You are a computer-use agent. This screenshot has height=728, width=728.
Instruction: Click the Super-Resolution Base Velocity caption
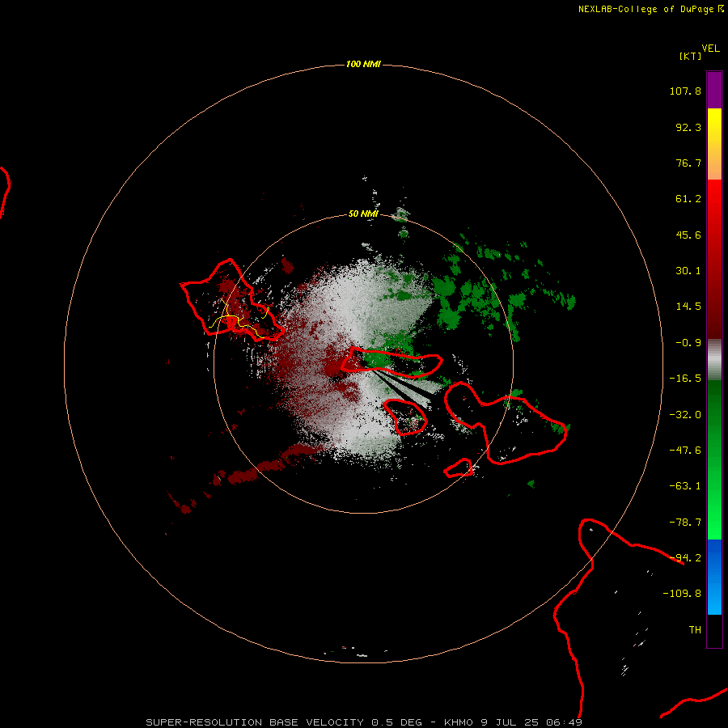[x=364, y=722]
